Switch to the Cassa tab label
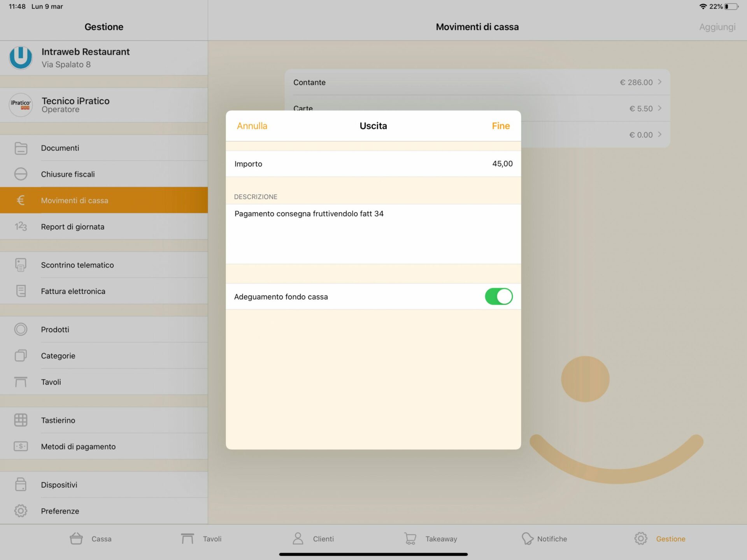Screen dimensions: 747x560 pyautogui.click(x=101, y=539)
